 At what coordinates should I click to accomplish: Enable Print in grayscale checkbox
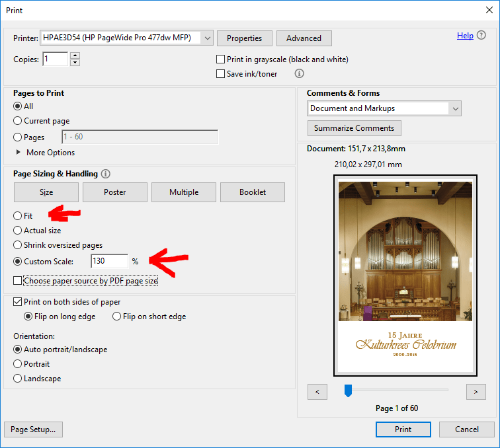click(220, 59)
